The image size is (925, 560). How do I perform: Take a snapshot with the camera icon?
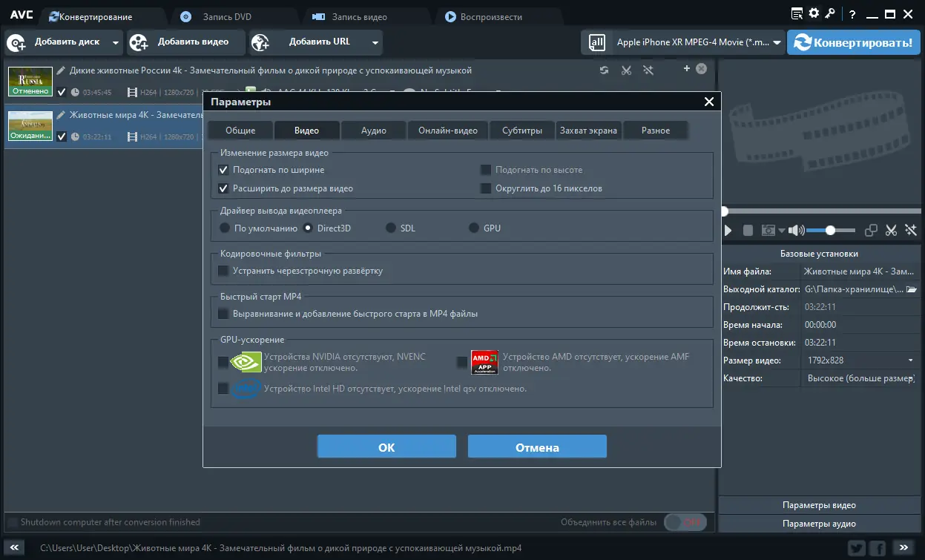[767, 231]
